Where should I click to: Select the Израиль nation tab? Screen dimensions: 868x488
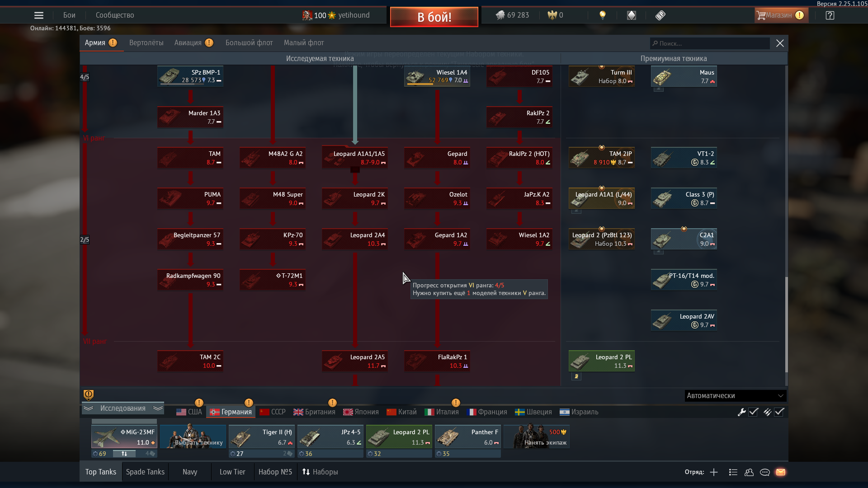click(579, 412)
